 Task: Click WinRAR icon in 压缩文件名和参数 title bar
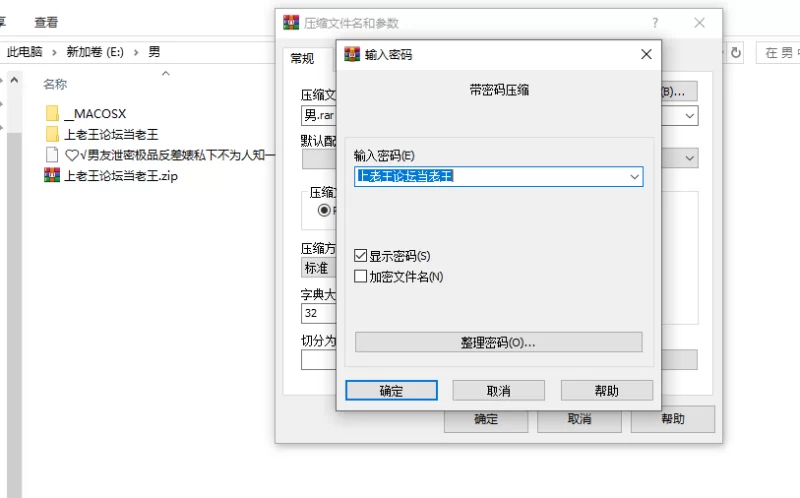click(291, 23)
